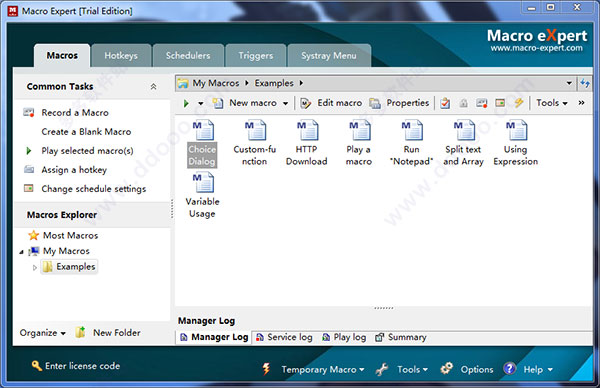600x388 pixels.
Task: Open the Summary log tab
Action: (x=401, y=337)
